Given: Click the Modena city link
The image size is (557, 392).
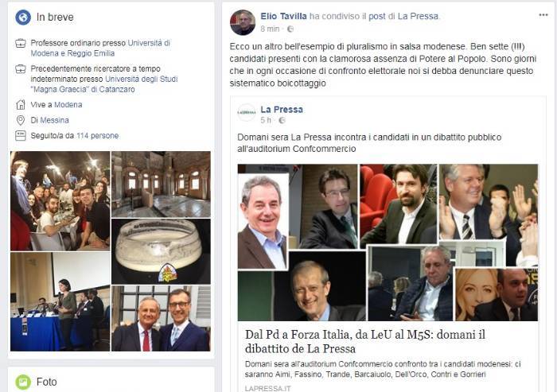Looking at the screenshot, I should [x=68, y=105].
